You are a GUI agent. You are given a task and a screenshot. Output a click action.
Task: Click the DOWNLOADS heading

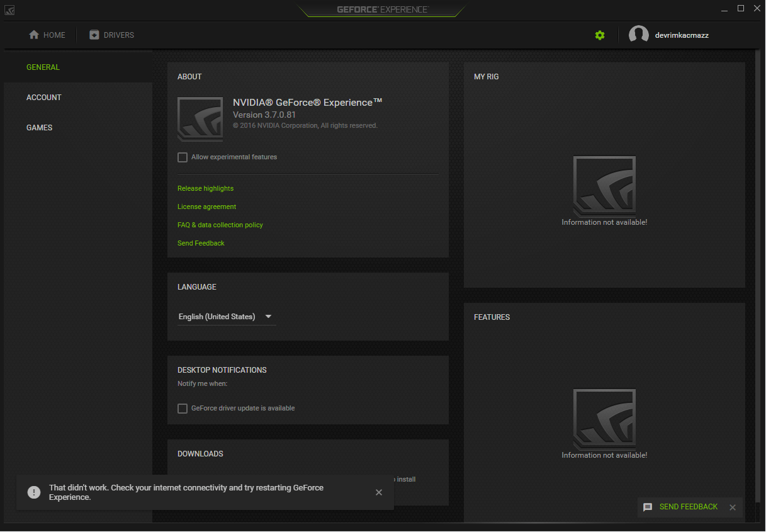pyautogui.click(x=200, y=454)
